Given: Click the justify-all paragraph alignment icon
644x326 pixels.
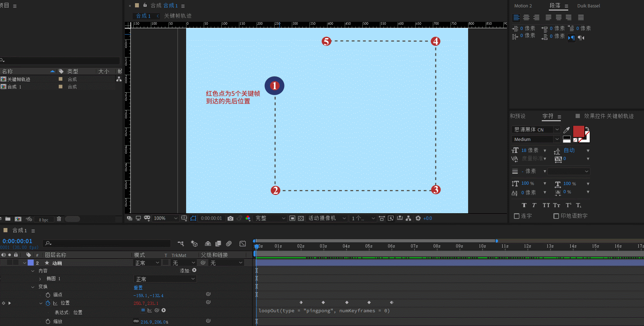Looking at the screenshot, I should [581, 18].
